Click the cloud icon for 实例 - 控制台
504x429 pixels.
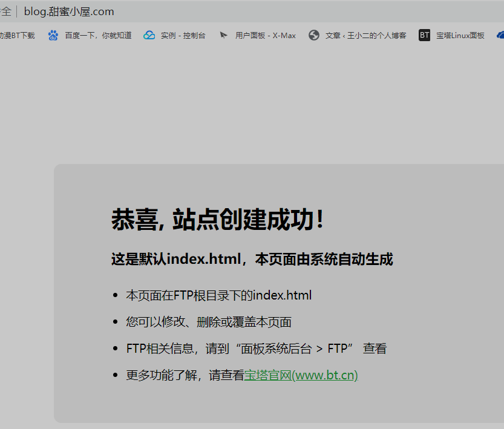tap(149, 35)
